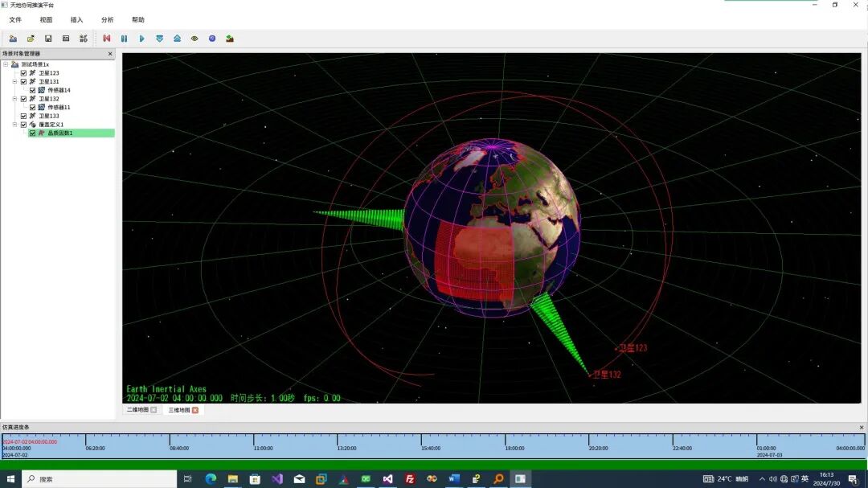Open the Windows Start menu
The image size is (868, 488).
pyautogui.click(x=10, y=478)
